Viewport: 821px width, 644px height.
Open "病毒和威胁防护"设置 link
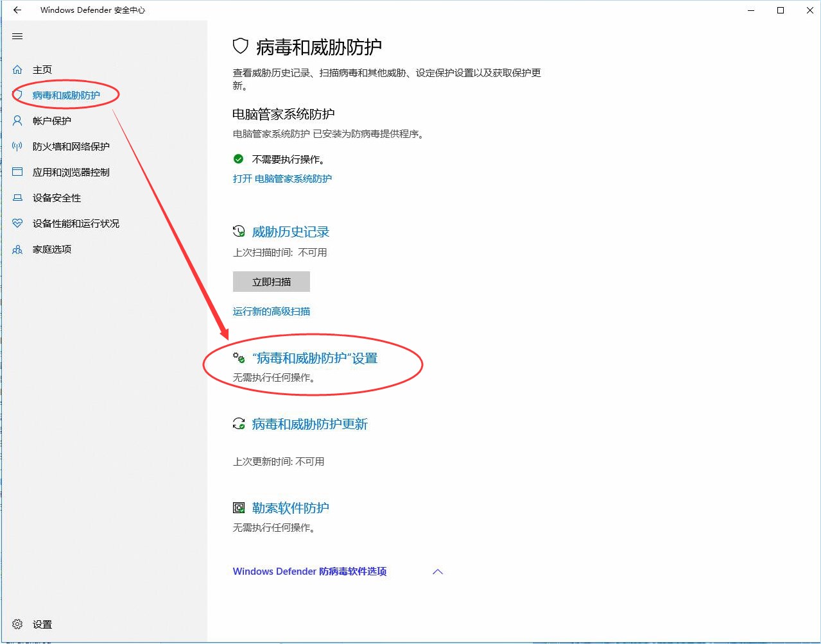(x=315, y=358)
